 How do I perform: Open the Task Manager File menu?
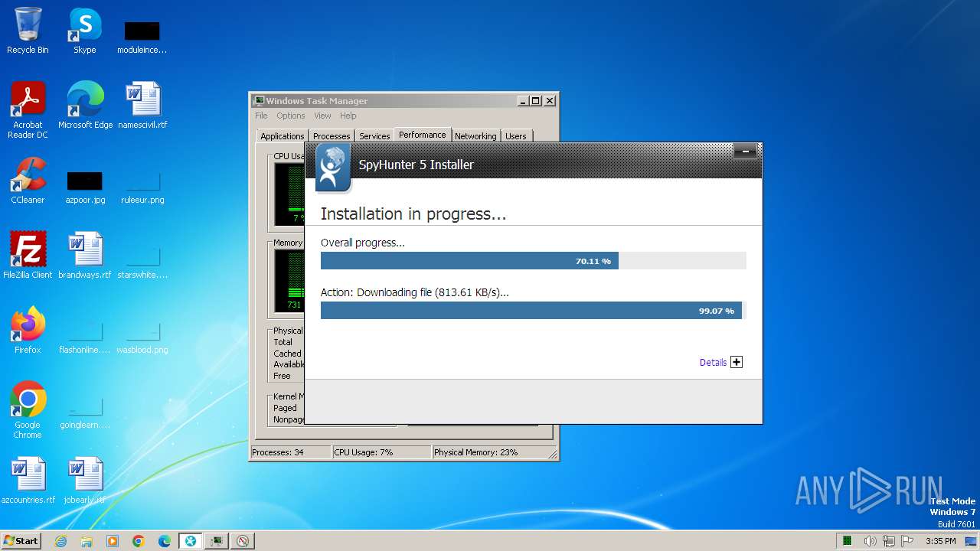click(261, 116)
